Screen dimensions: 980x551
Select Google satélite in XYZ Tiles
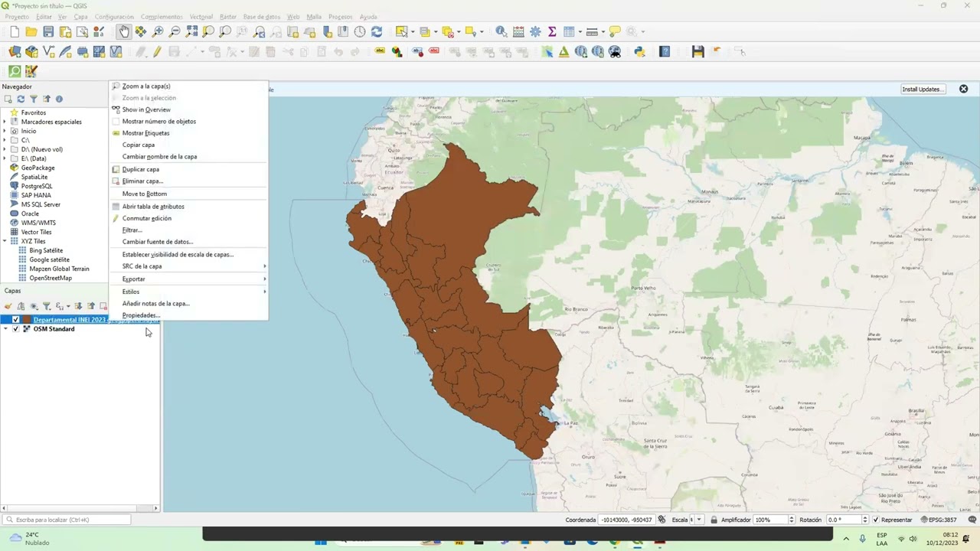(49, 259)
